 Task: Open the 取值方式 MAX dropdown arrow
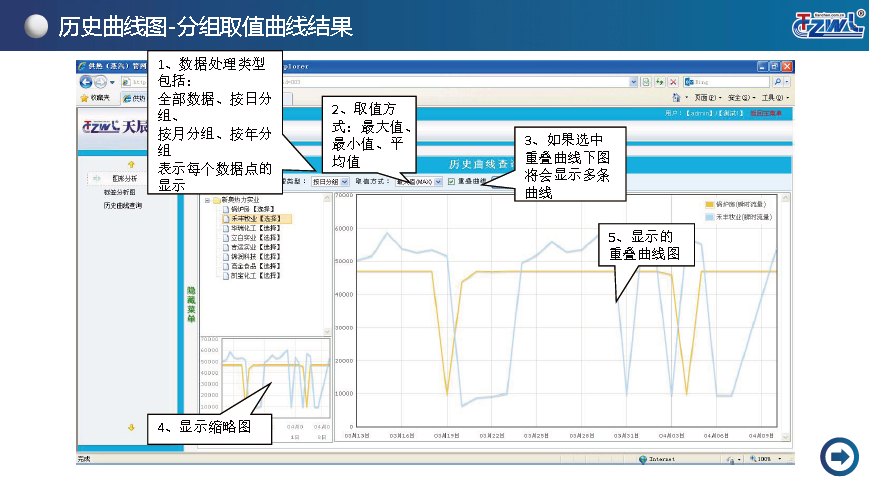click(x=438, y=182)
